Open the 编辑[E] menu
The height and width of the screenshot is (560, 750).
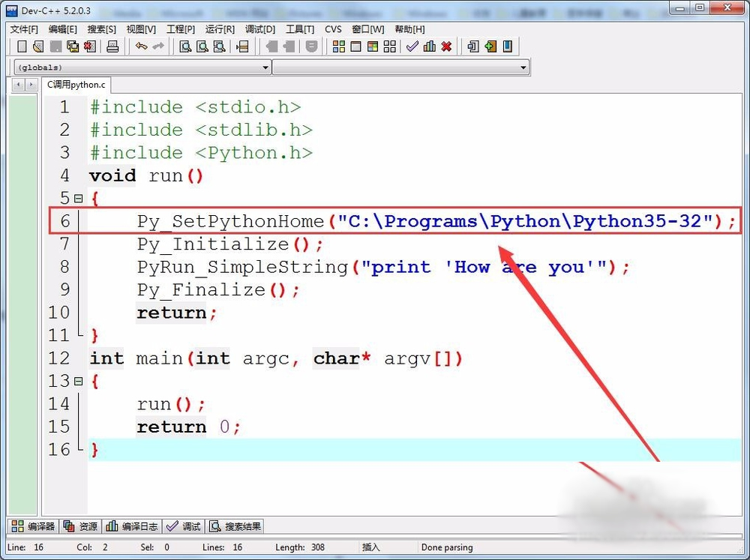click(x=63, y=29)
